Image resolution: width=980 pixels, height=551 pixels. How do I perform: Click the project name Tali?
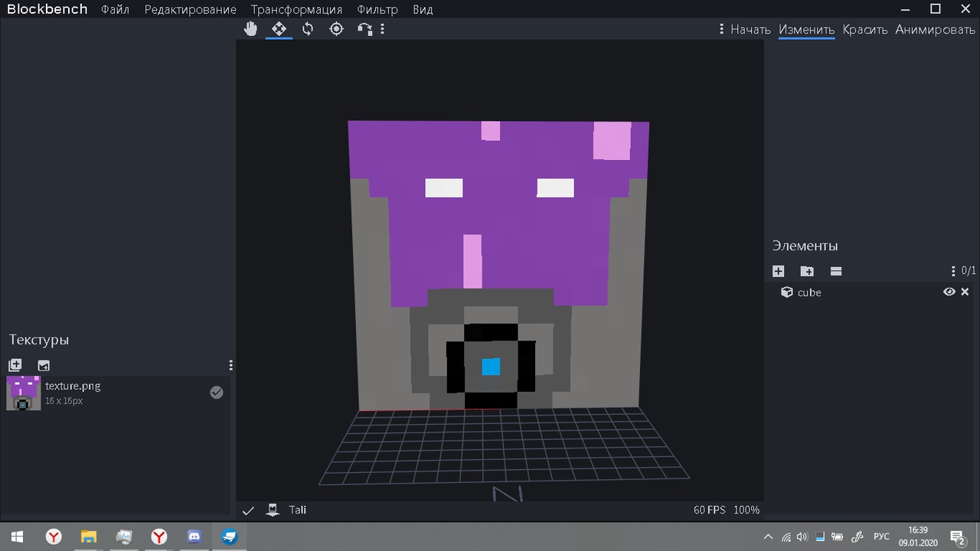298,510
